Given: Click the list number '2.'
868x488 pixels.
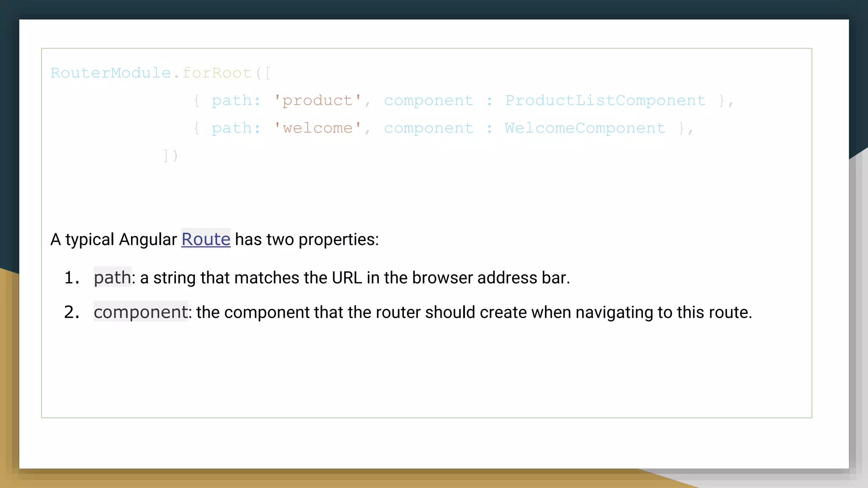Looking at the screenshot, I should click(x=72, y=312).
